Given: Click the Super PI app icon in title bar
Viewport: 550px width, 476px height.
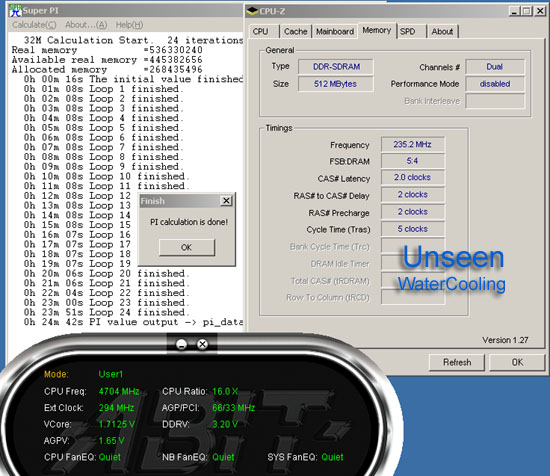Looking at the screenshot, I should (15, 11).
